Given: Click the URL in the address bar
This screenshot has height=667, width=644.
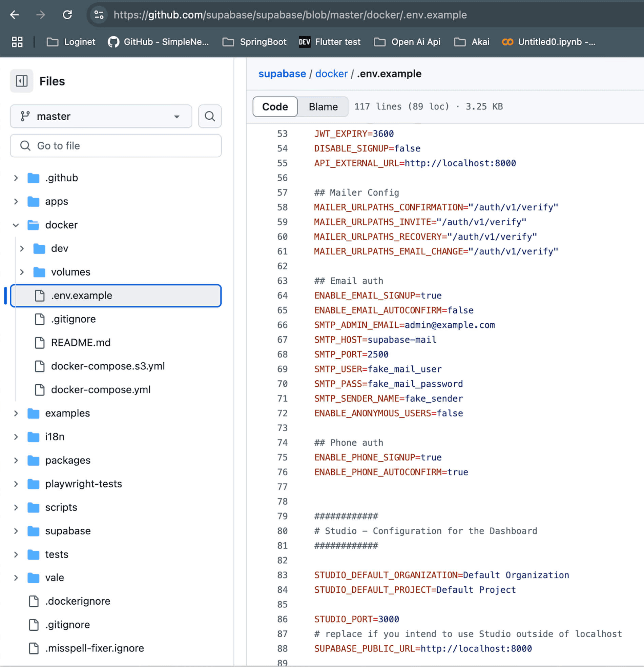Looking at the screenshot, I should pos(290,15).
